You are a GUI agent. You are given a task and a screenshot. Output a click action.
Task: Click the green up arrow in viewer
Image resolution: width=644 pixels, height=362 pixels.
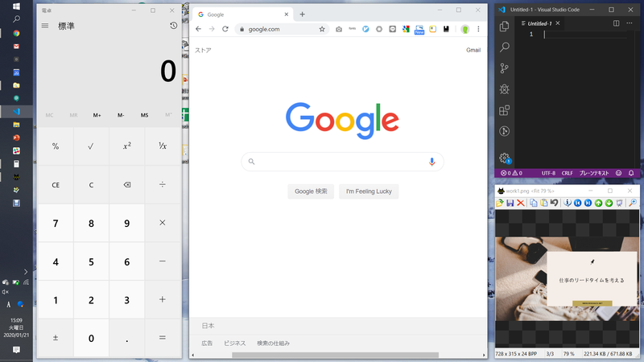click(x=598, y=203)
